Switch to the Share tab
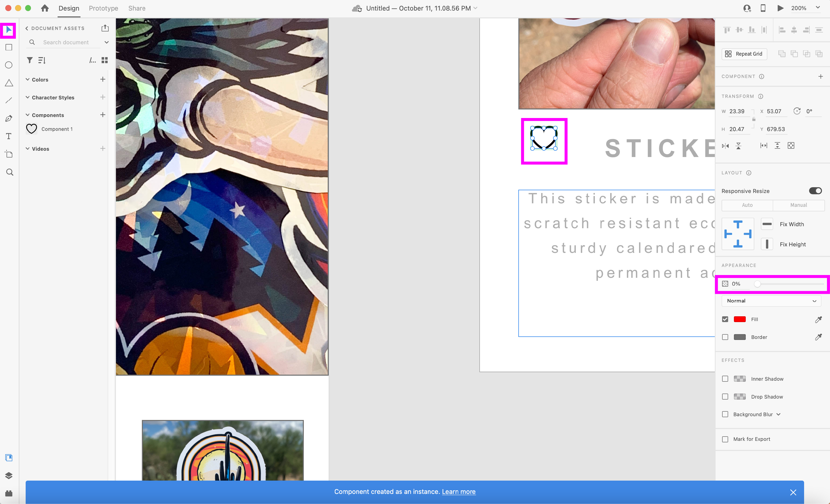 137,8
